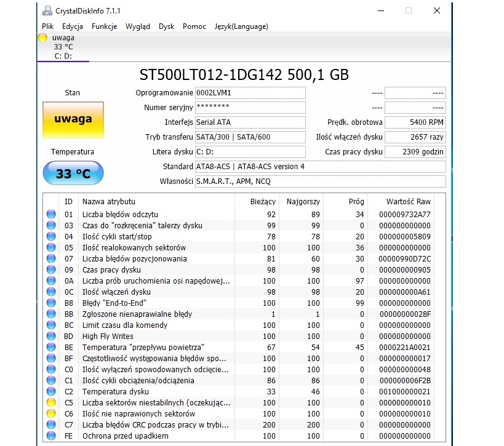Click the 33 °C temperature button
Screen dimensions: 504x446
point(73,173)
